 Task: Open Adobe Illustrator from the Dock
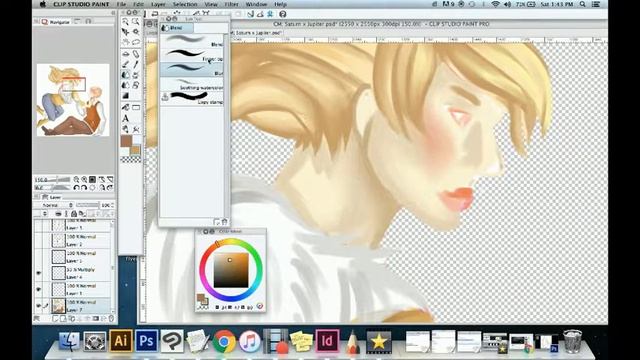click(x=120, y=341)
